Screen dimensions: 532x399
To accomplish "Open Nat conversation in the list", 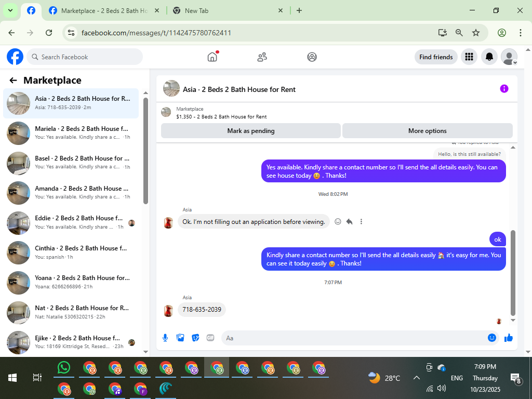I will (71, 312).
